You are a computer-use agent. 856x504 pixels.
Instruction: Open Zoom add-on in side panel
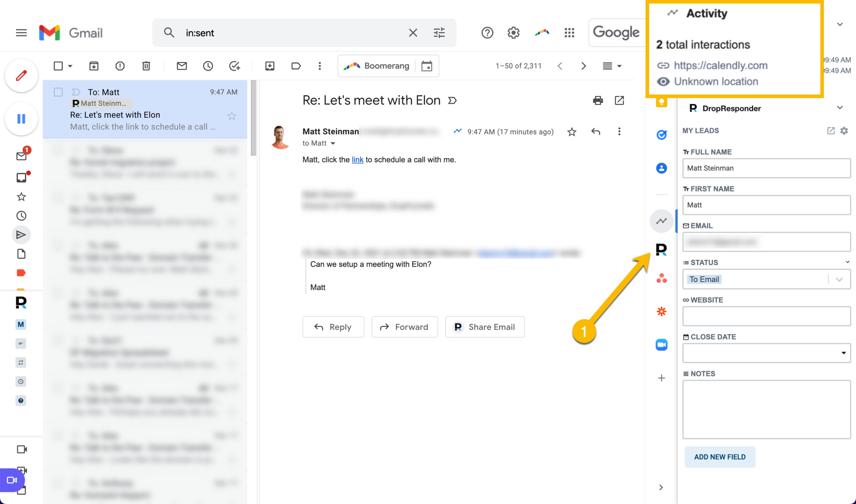click(x=661, y=345)
